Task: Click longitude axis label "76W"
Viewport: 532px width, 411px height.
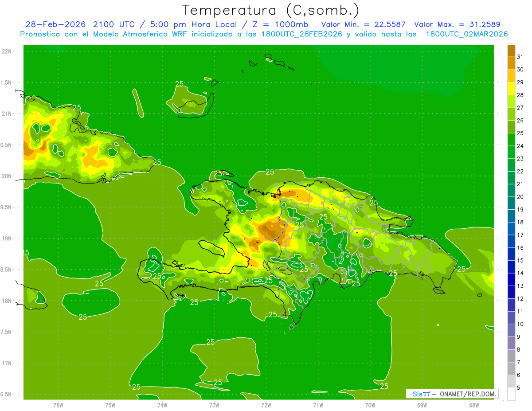Action: pos(58,405)
